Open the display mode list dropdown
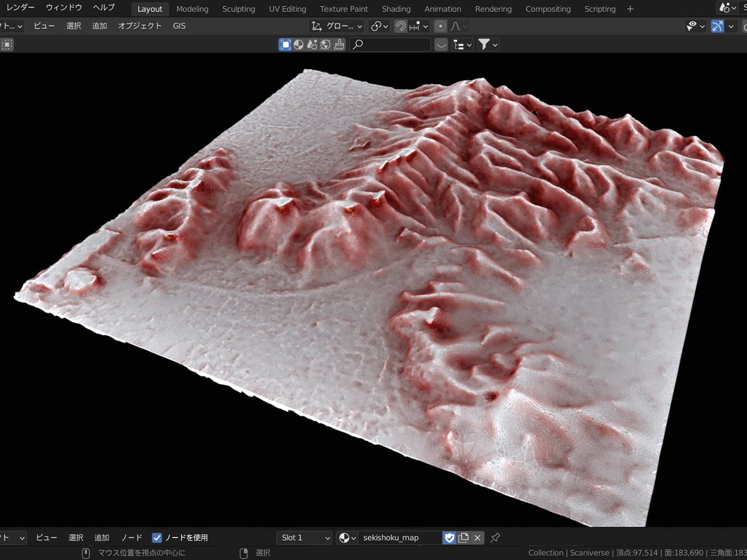The height and width of the screenshot is (560, 747). coord(463,44)
